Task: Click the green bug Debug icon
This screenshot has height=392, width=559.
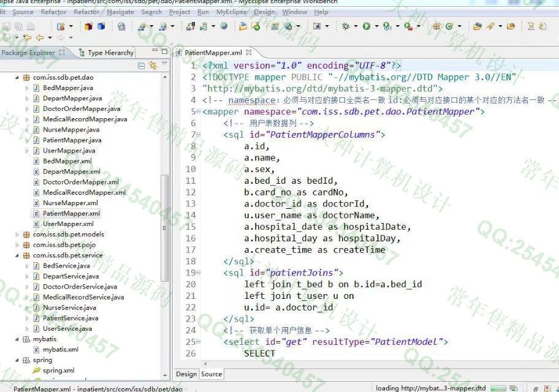Action: click(x=346, y=26)
